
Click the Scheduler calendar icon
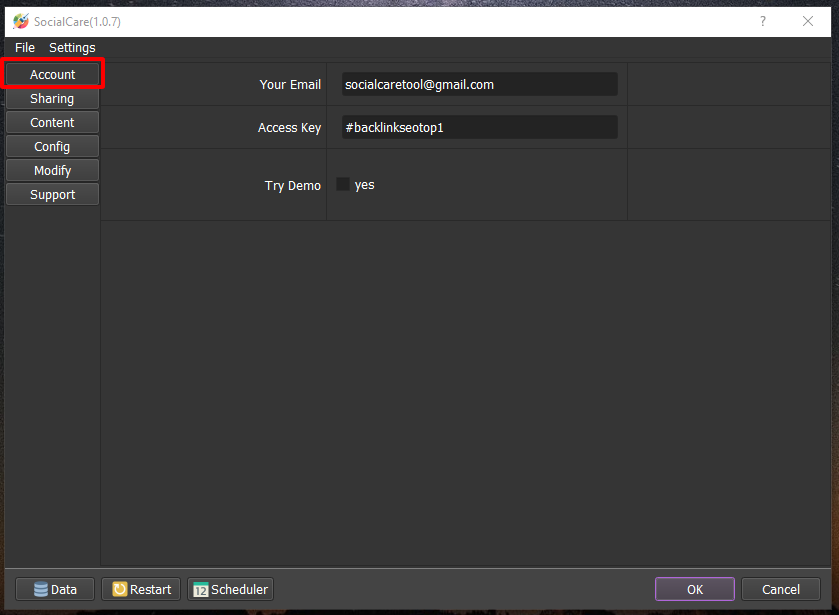201,589
